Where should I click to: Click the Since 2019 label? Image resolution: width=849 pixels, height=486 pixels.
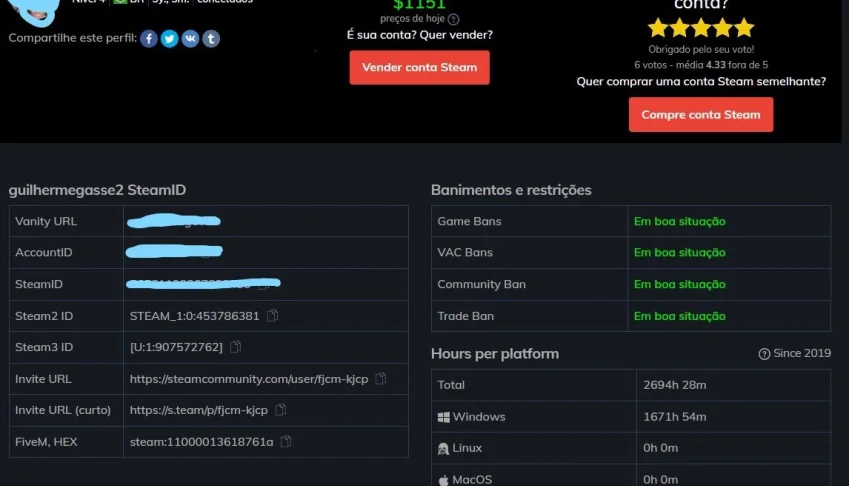coord(802,353)
